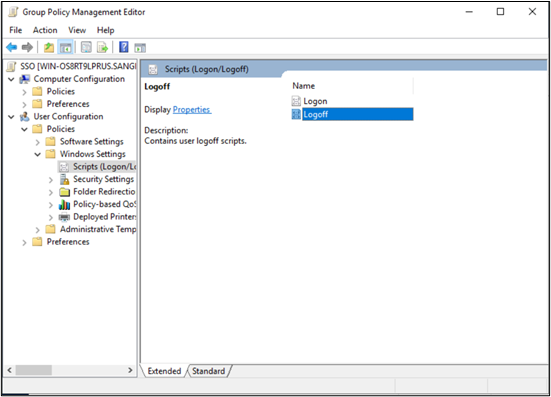Click the Refresh toolbar icon
551x397 pixels.
pyautogui.click(x=86, y=47)
